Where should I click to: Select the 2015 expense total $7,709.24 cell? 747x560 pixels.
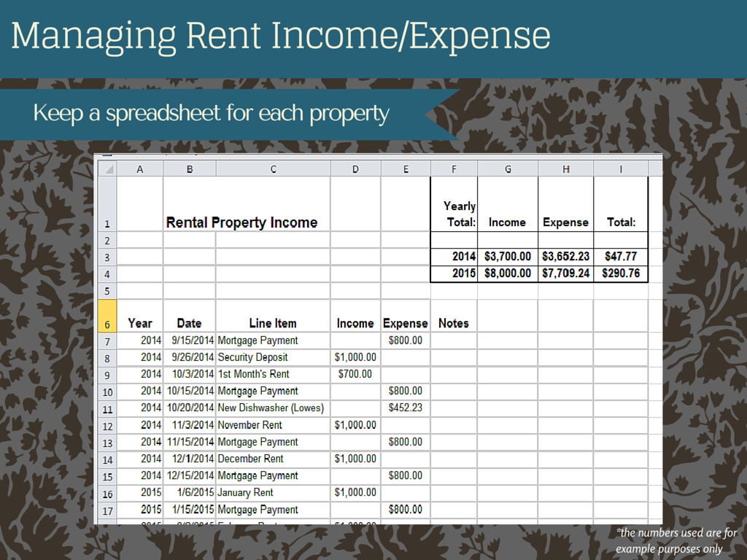click(565, 273)
